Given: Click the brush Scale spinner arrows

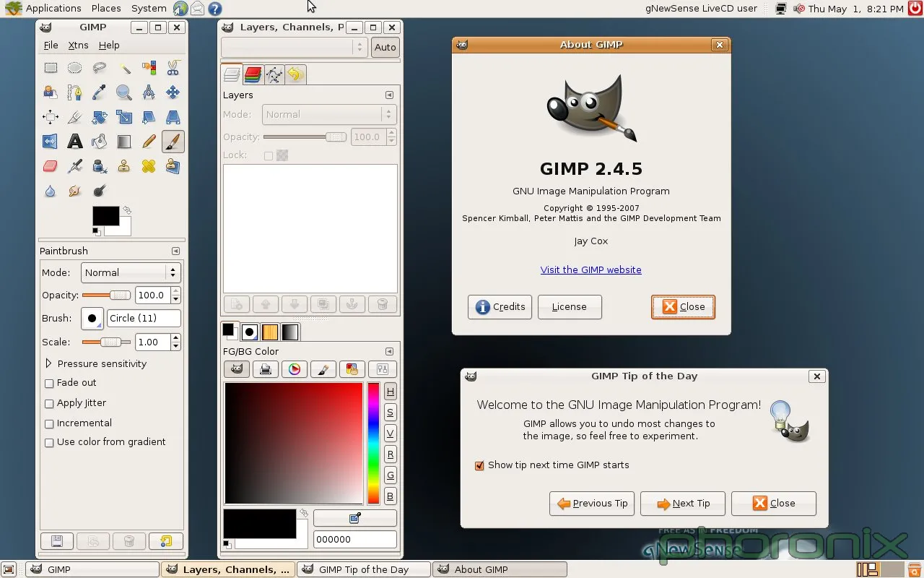Looking at the screenshot, I should pos(176,342).
